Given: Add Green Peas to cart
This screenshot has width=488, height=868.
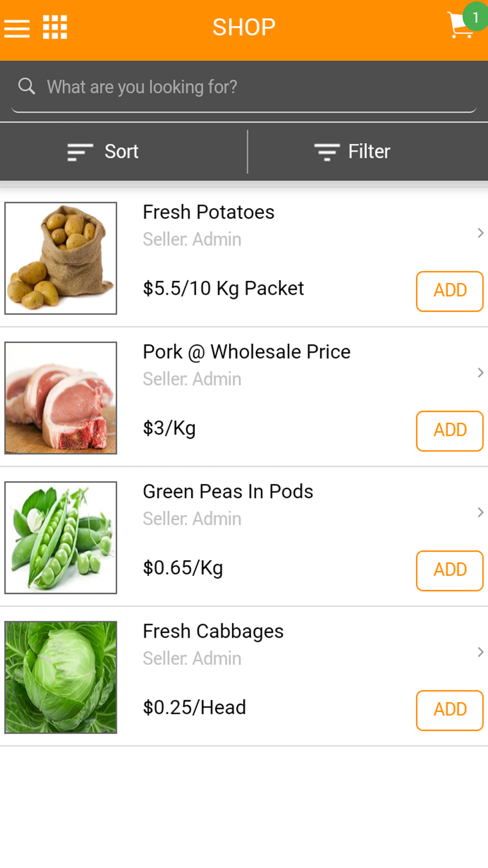Looking at the screenshot, I should (449, 570).
